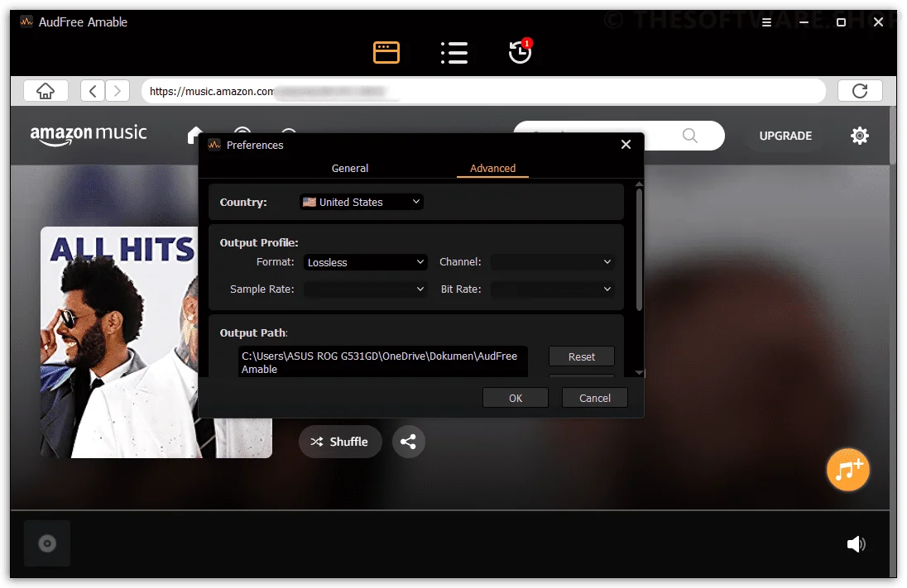Open the Channel dropdown
907x588 pixels.
pyautogui.click(x=552, y=262)
